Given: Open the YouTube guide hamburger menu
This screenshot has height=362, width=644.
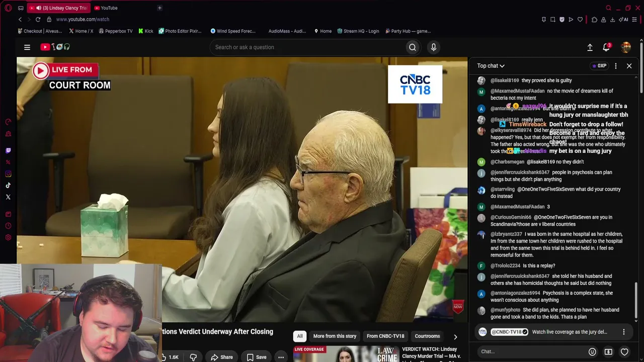Looking at the screenshot, I should 27,47.
